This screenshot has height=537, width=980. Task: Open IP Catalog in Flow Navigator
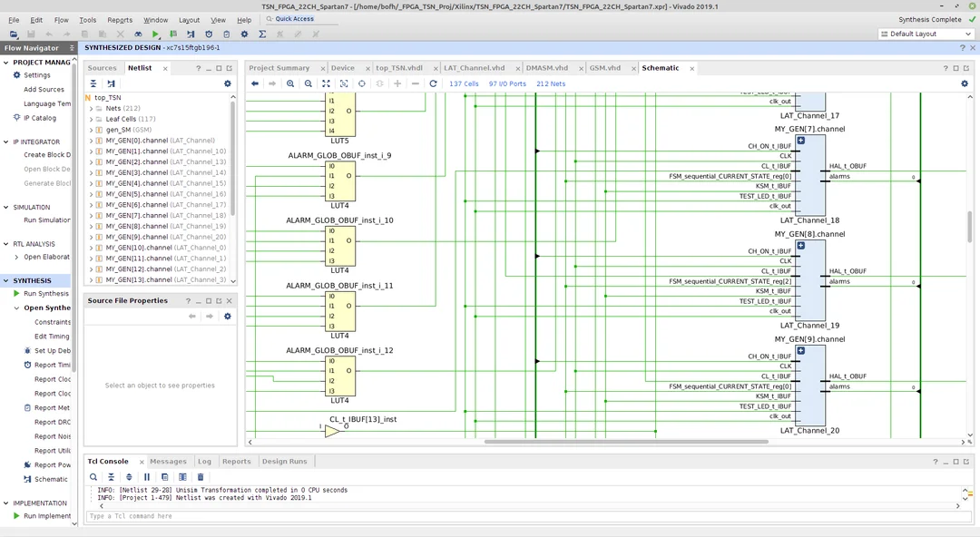coord(39,118)
